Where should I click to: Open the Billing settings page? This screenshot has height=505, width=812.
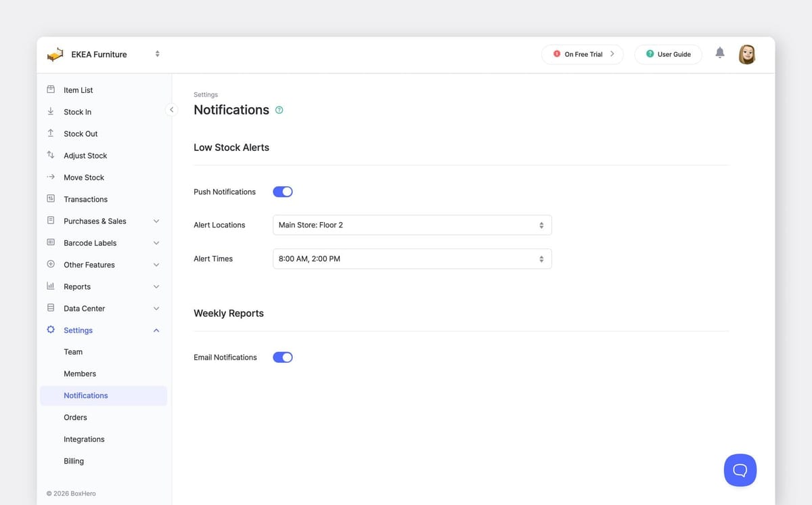(73, 460)
